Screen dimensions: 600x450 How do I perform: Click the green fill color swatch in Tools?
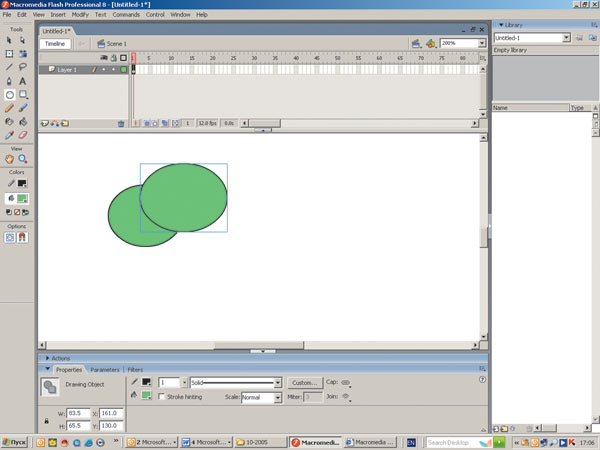point(22,198)
